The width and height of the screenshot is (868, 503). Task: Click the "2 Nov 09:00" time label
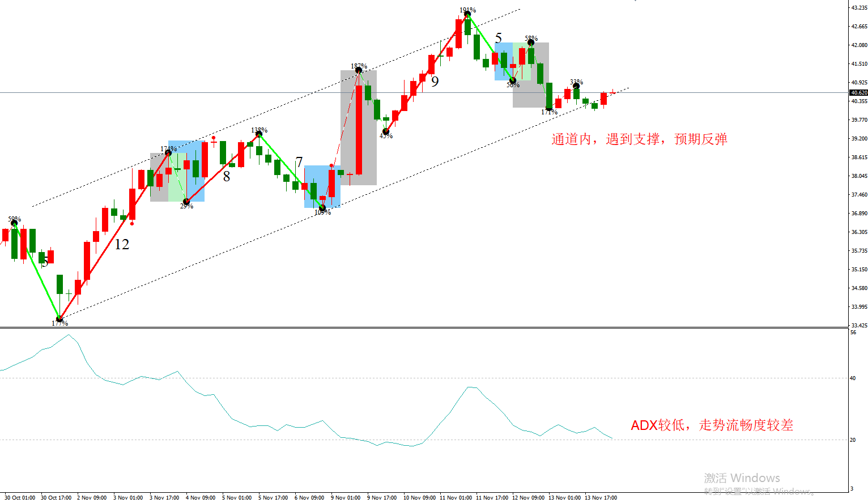click(x=92, y=498)
